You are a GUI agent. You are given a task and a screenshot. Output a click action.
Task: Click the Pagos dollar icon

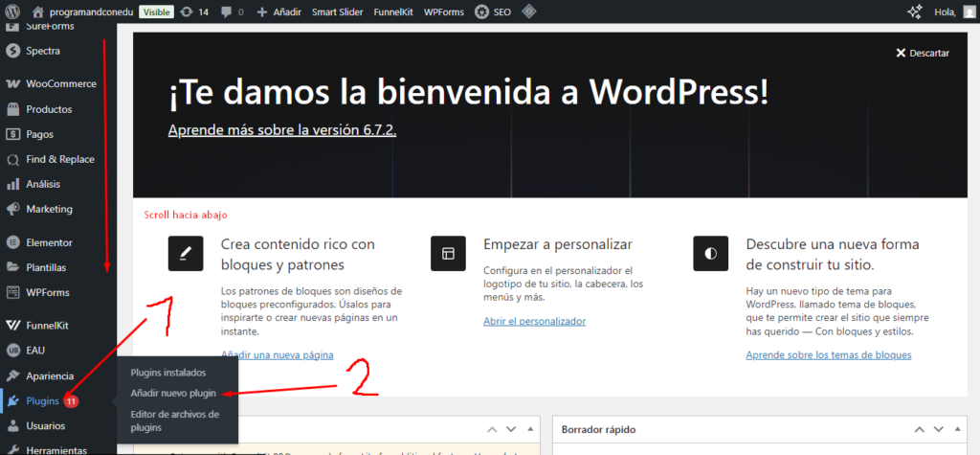click(x=12, y=134)
